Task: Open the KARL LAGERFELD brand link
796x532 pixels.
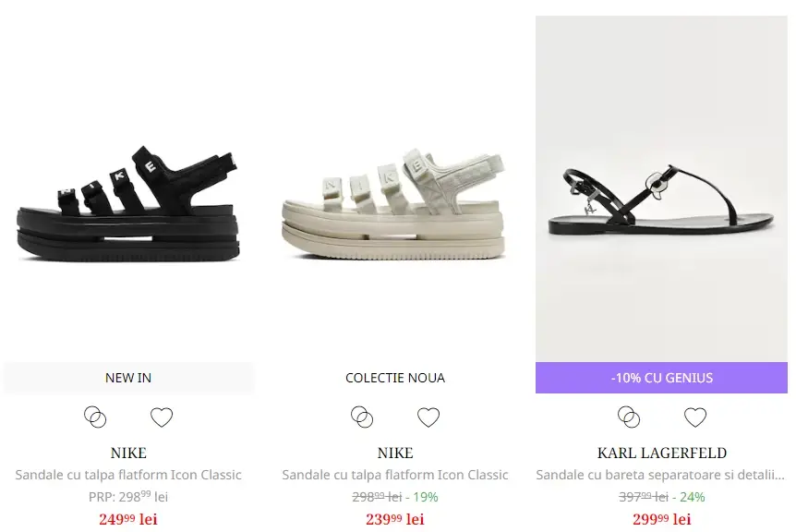Action: [661, 453]
